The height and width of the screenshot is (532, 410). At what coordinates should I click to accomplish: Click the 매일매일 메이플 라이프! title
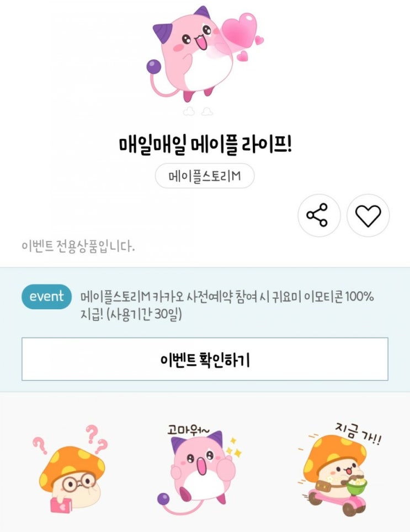[205, 145]
